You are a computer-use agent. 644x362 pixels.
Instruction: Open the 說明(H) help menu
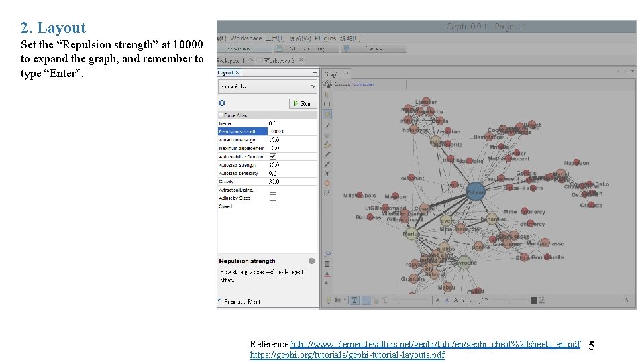pos(350,38)
